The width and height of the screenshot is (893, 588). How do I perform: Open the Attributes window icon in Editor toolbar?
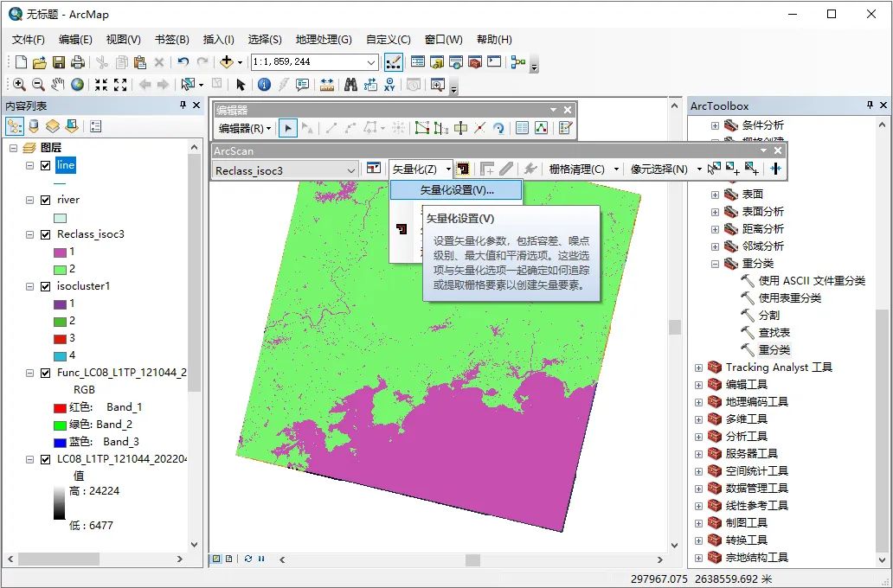pyautogui.click(x=523, y=128)
